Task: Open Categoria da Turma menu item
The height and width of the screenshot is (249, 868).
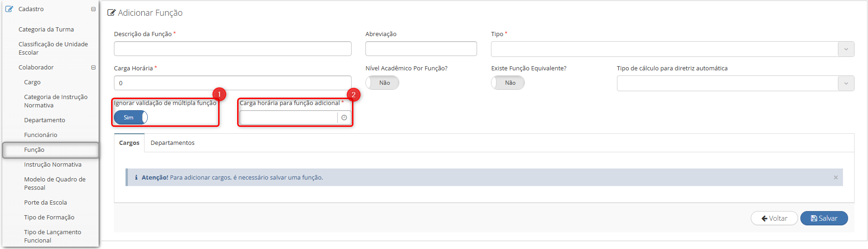Action: (46, 29)
